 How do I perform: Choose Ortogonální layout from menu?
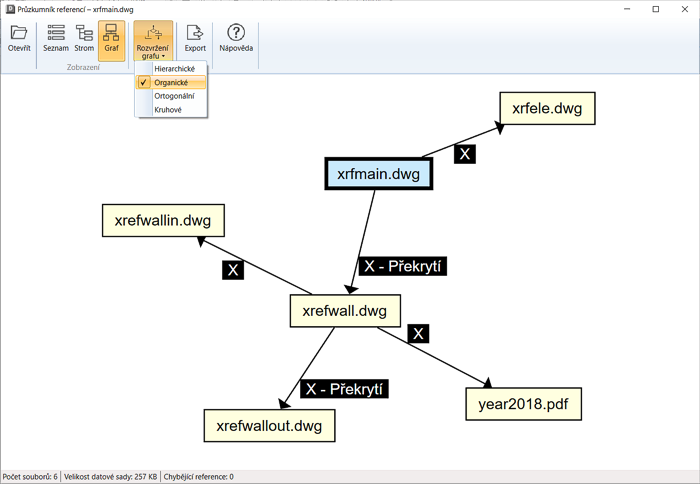[x=174, y=96]
